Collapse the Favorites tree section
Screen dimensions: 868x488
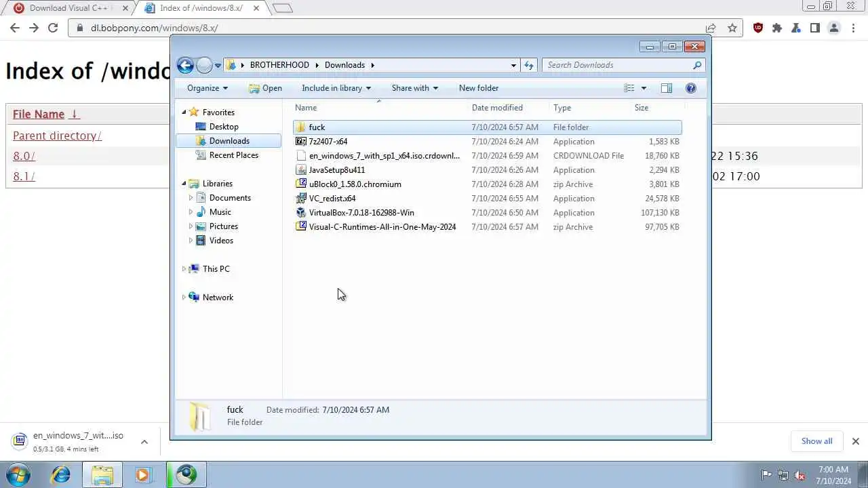pyautogui.click(x=184, y=113)
